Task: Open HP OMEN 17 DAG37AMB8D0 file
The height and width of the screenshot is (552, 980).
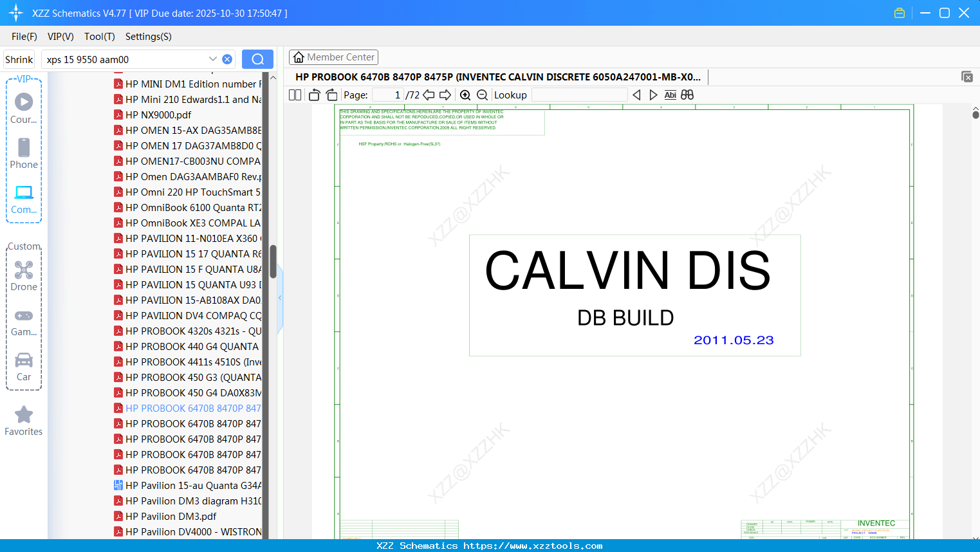Action: [x=187, y=146]
